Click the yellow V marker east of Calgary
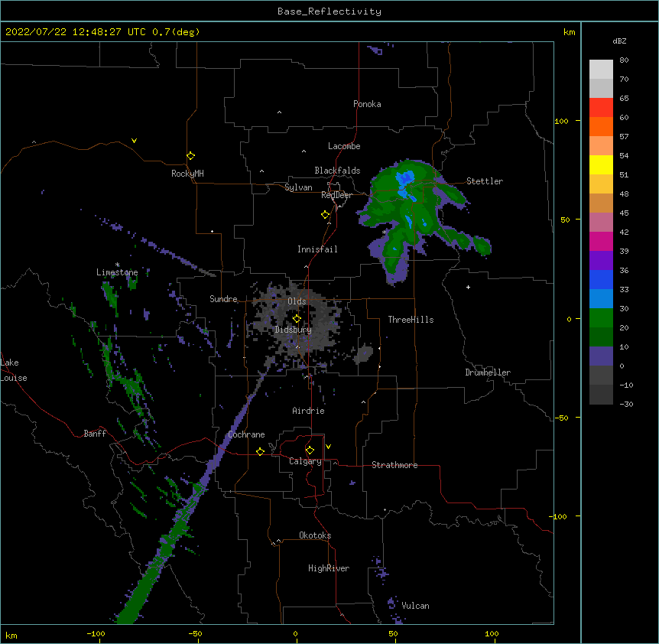Screen dimensions: 659x644 (328, 447)
